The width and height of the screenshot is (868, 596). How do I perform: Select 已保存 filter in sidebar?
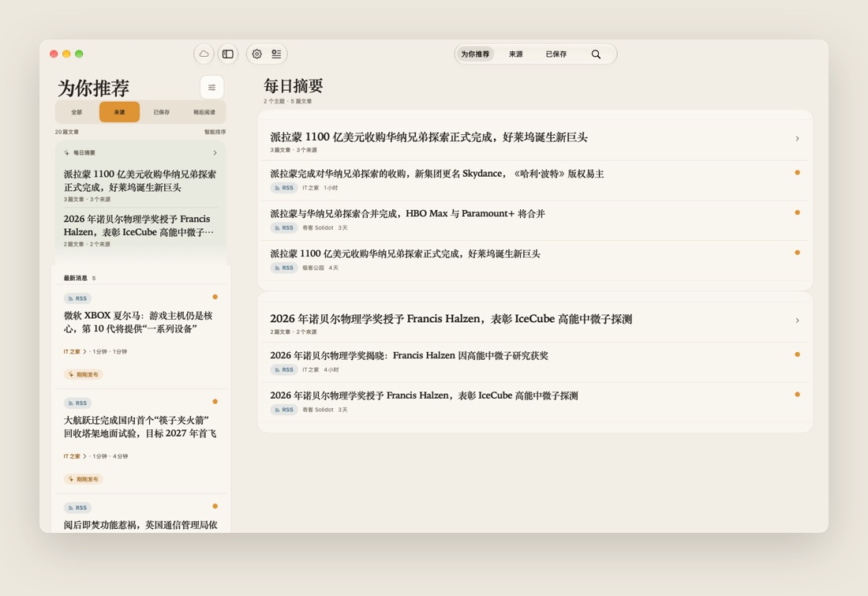click(x=162, y=112)
